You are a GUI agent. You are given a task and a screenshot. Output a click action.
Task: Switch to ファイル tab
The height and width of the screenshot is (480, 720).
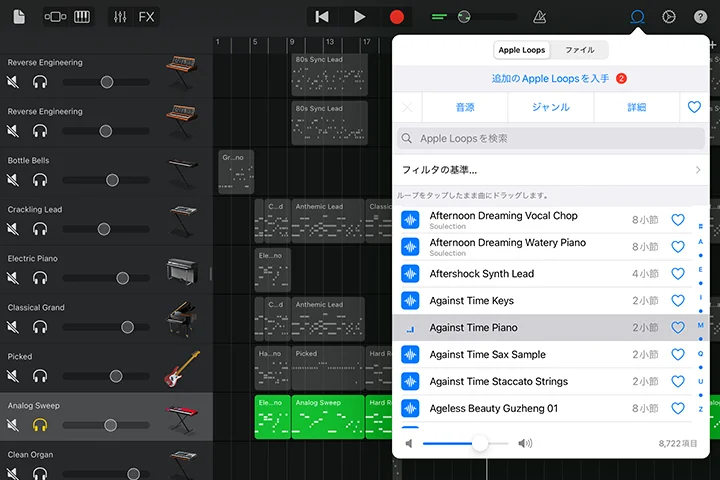tap(579, 50)
